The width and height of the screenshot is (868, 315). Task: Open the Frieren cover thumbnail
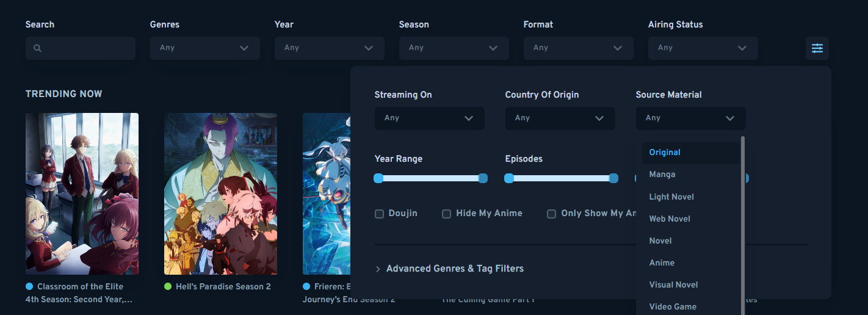click(327, 194)
